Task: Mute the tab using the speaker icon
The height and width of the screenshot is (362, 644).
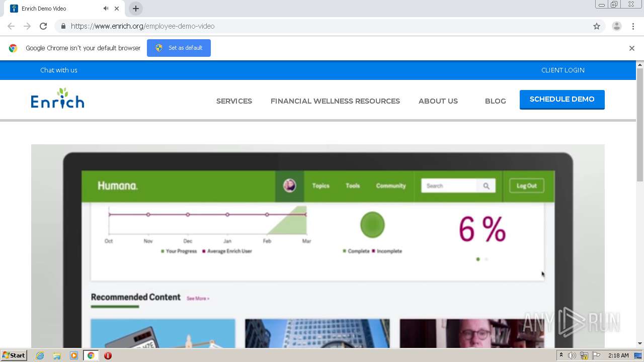Action: click(106, 9)
